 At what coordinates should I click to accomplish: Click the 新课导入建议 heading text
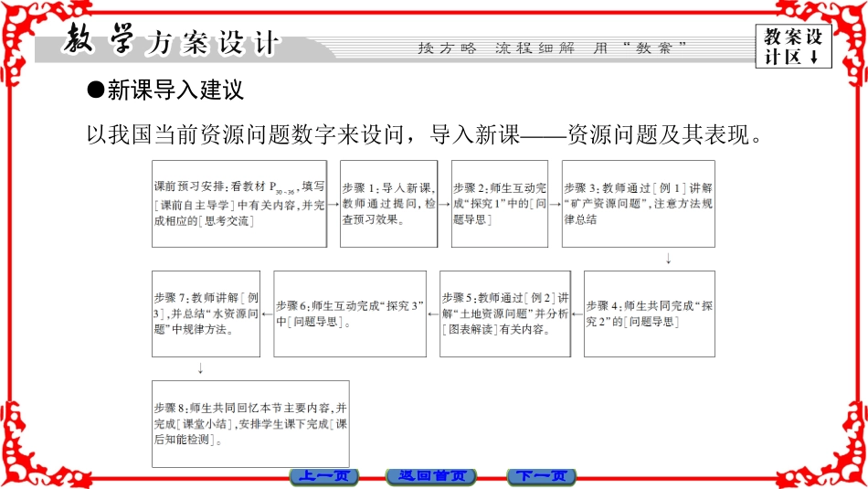click(x=175, y=90)
